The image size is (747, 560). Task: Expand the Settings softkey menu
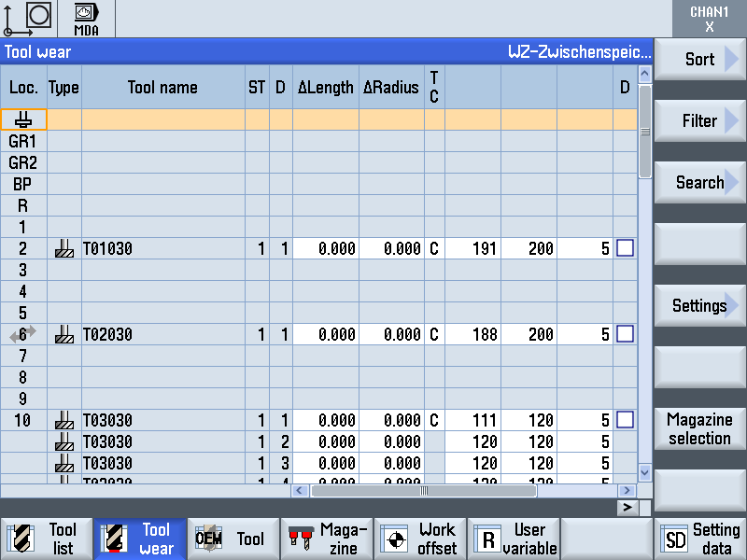(699, 306)
